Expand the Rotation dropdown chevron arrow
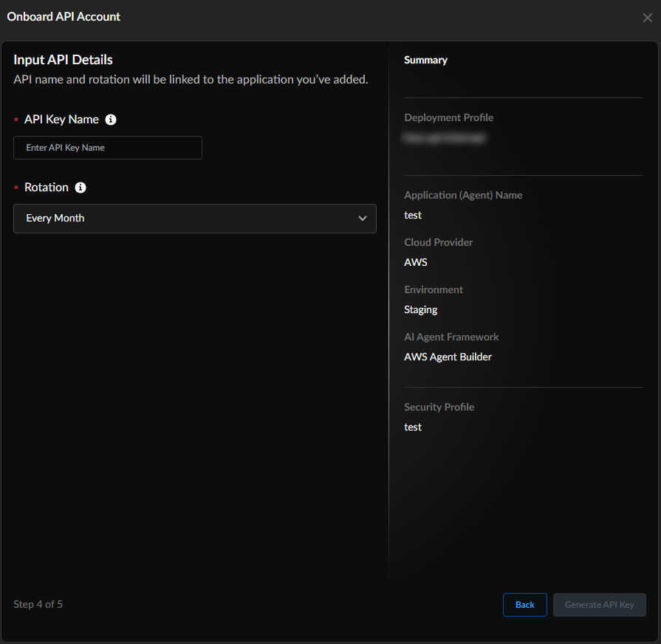This screenshot has height=644, width=661. (362, 219)
